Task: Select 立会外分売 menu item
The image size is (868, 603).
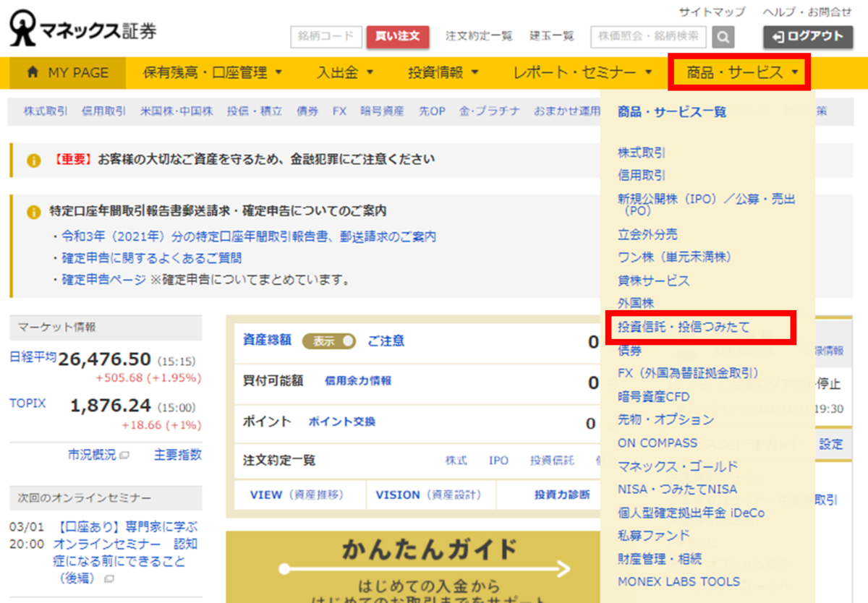Action: point(647,235)
